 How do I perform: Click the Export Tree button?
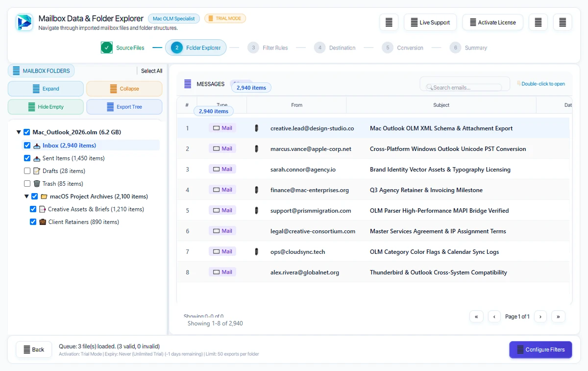[x=124, y=107]
